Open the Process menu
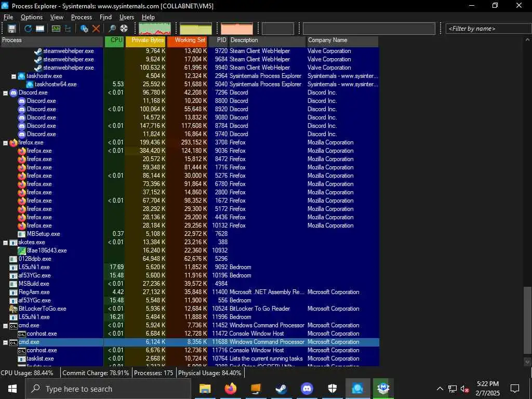The width and height of the screenshot is (532, 399). 82,17
